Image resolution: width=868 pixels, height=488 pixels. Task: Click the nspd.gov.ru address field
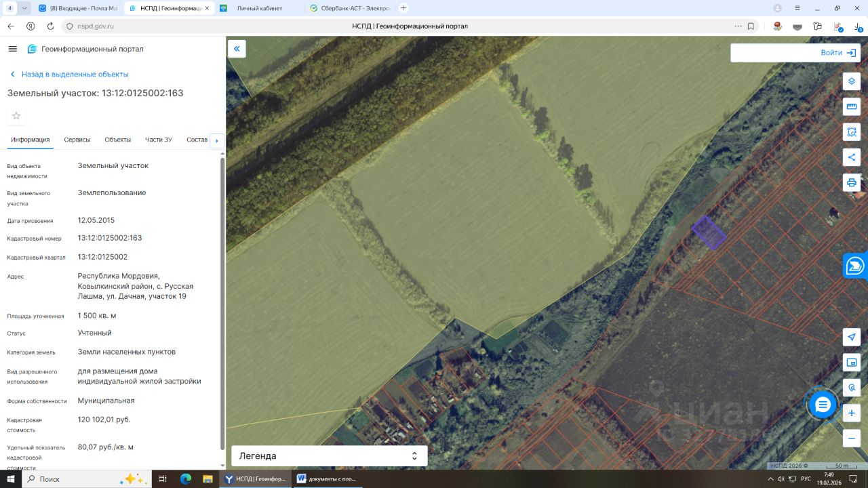click(94, 26)
